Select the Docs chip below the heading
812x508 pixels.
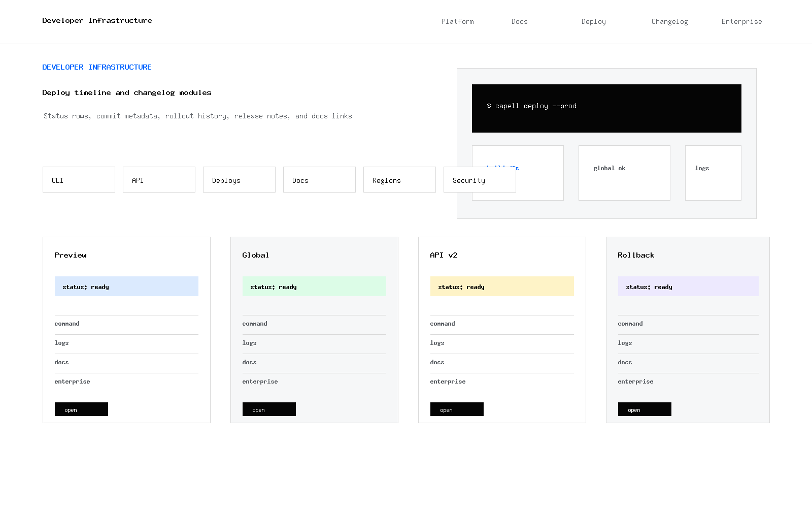[319, 180]
